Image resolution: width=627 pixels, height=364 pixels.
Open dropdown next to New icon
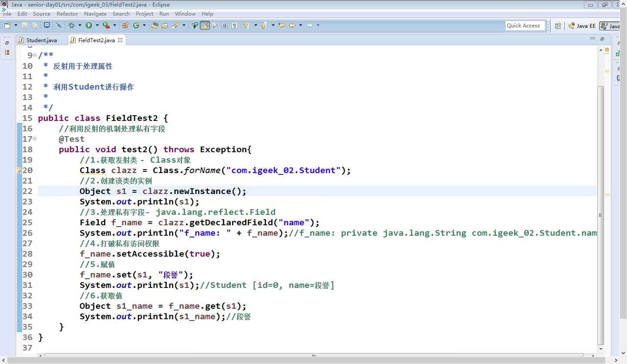pos(16,25)
